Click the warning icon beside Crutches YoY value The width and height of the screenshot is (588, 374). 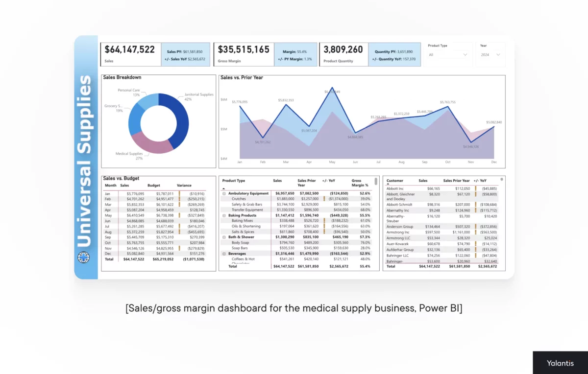[324, 199]
